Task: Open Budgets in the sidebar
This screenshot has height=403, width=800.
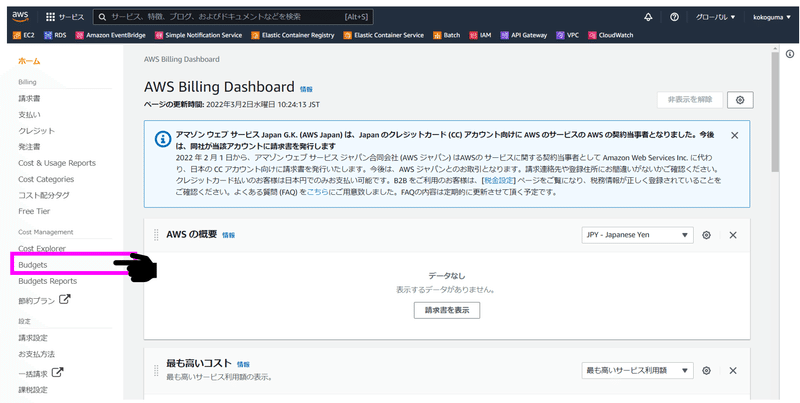Action: click(33, 265)
